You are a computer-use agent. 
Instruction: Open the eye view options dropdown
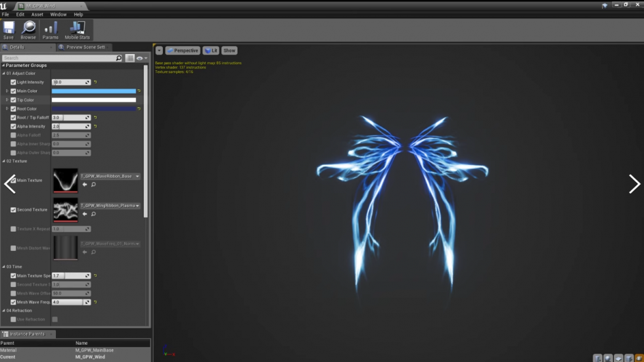tap(142, 58)
